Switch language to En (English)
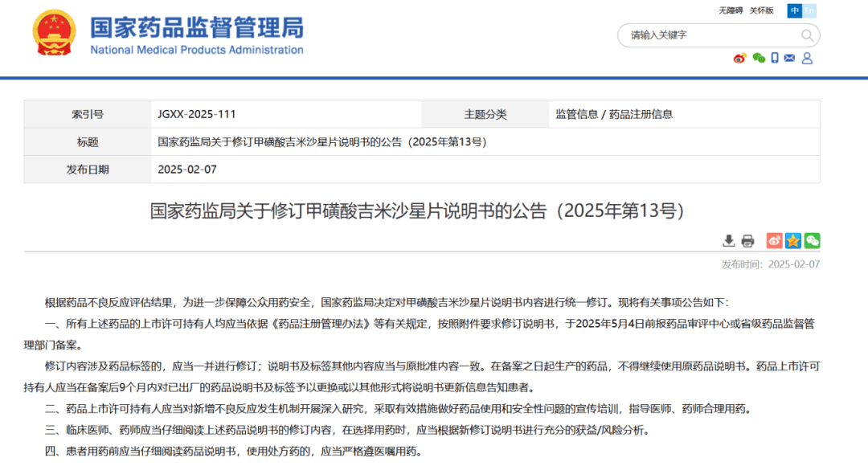This screenshot has width=868, height=466. coord(809,10)
